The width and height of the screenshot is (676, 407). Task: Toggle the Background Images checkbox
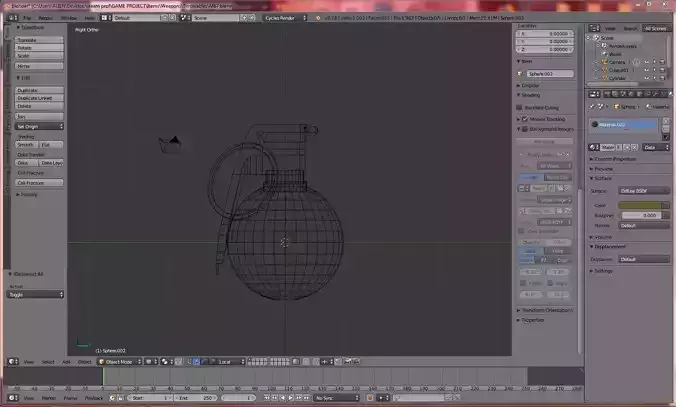click(x=525, y=129)
